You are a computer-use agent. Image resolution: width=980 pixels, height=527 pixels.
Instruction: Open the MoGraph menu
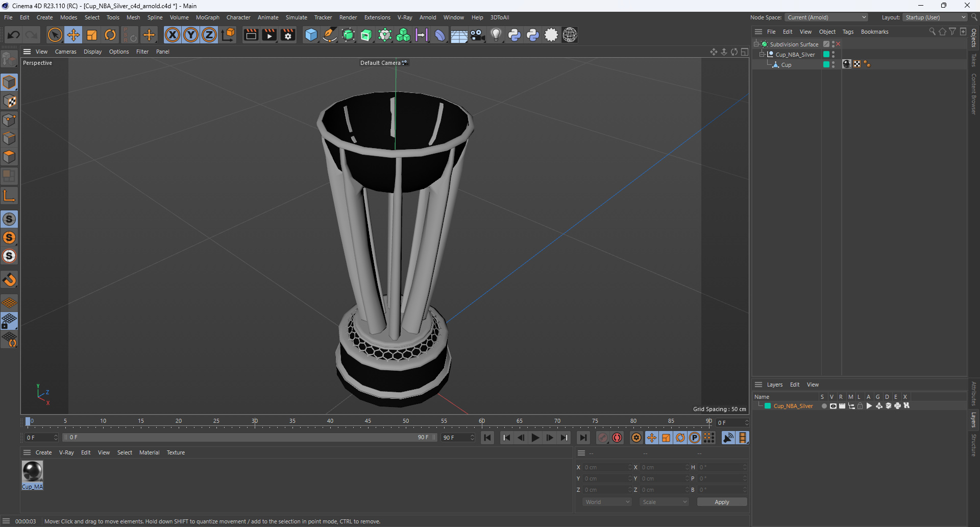[207, 17]
